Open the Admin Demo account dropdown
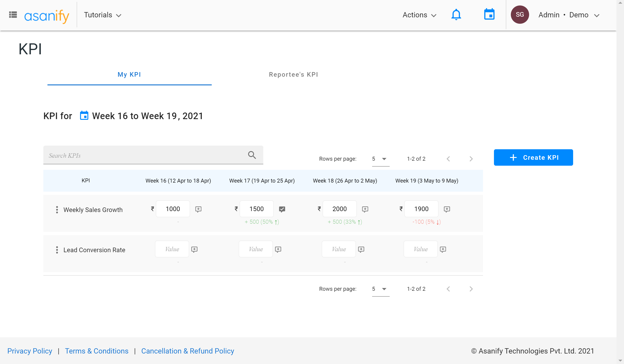The width and height of the screenshot is (624, 364). 569,15
